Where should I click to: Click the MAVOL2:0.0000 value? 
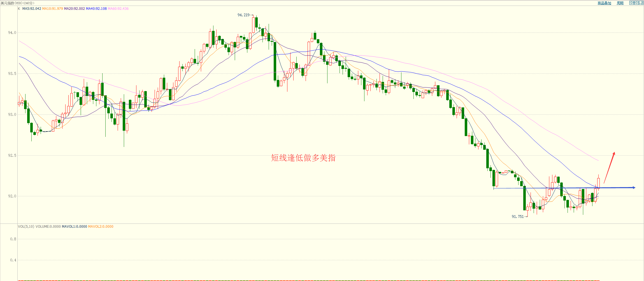tap(101, 227)
